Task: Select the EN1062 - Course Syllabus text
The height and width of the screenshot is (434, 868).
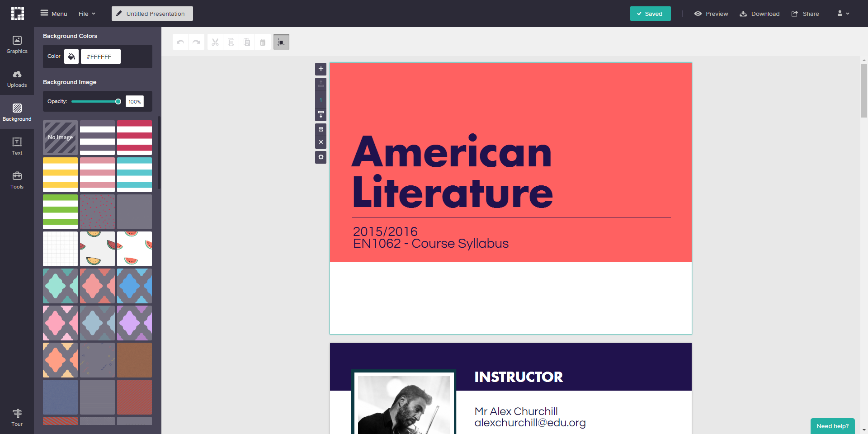Action: (x=431, y=244)
